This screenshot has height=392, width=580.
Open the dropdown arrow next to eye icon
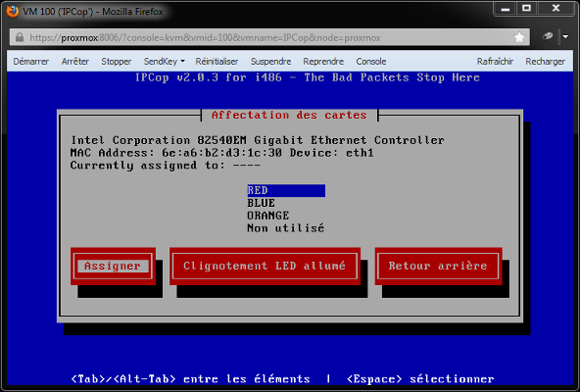pos(565,36)
